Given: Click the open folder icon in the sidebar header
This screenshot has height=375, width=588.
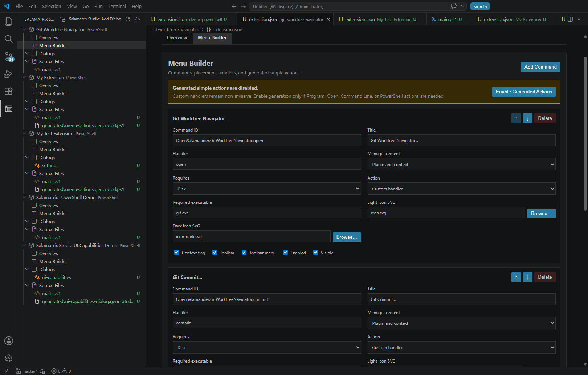Looking at the screenshot, I should 137,19.
